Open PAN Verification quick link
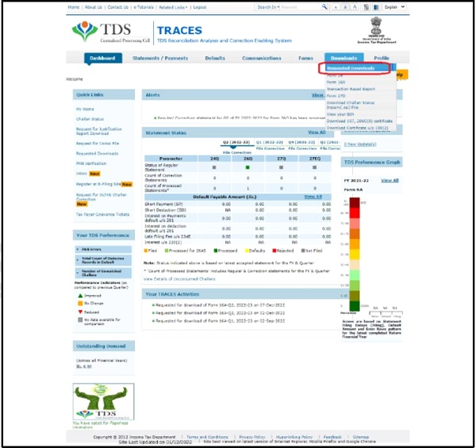Image resolution: width=476 pixels, height=448 pixels. [91, 163]
